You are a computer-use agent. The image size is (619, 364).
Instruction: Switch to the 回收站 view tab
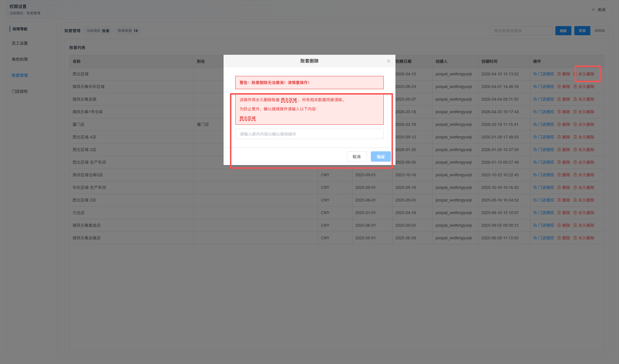tap(600, 31)
